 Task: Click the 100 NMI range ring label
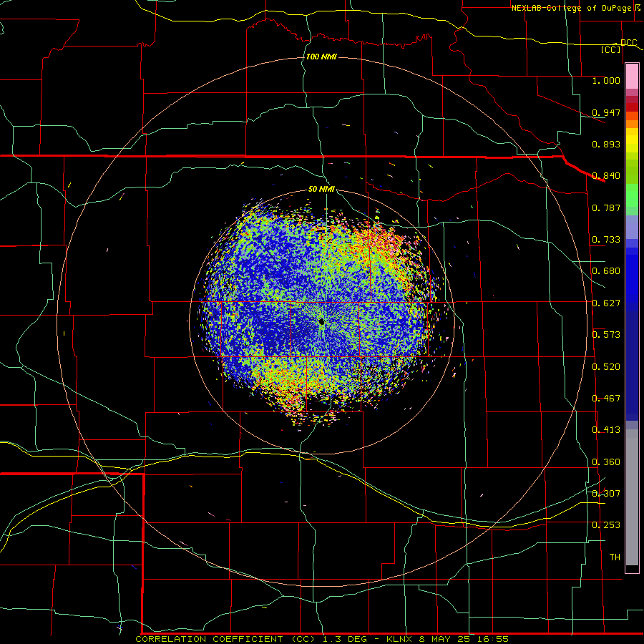(x=321, y=57)
